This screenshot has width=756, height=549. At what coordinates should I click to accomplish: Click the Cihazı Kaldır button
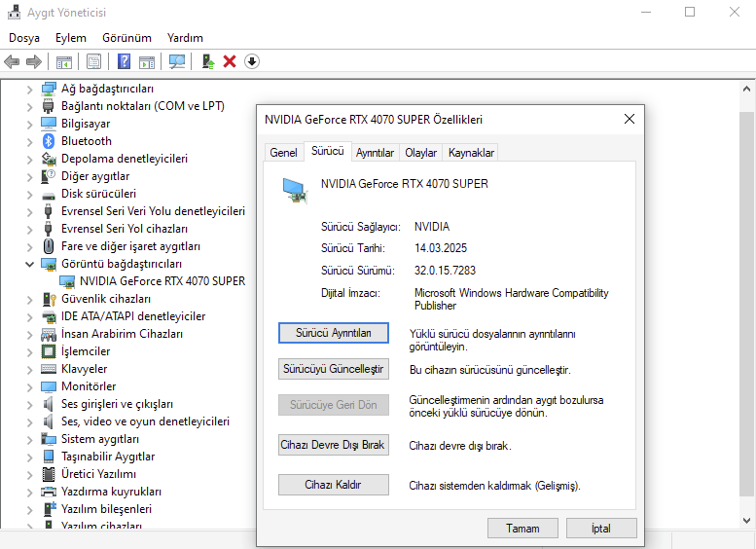click(x=333, y=485)
